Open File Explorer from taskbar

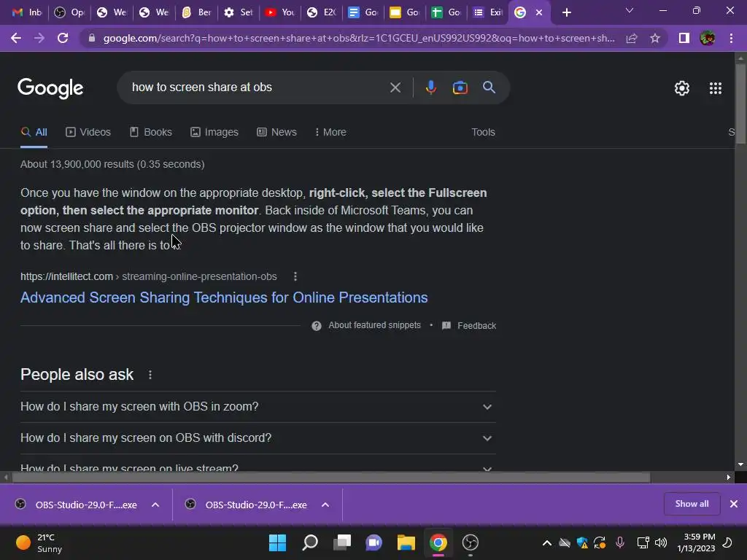(406, 542)
